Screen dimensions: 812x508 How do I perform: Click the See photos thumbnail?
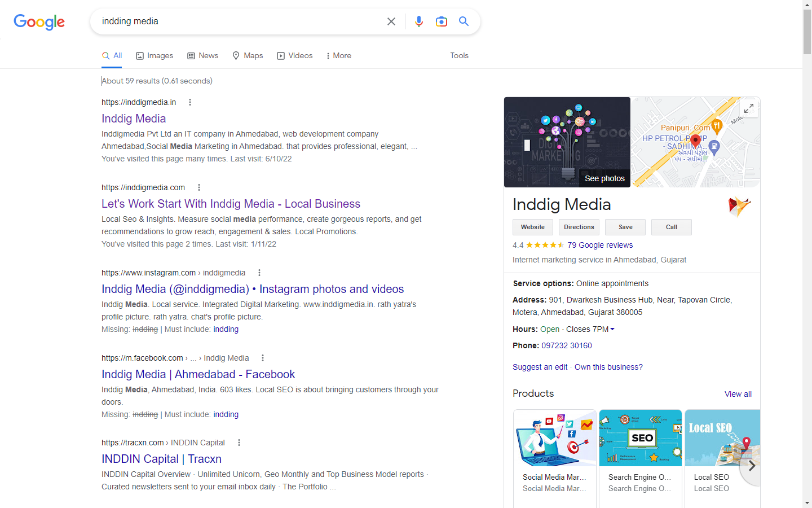(567, 142)
